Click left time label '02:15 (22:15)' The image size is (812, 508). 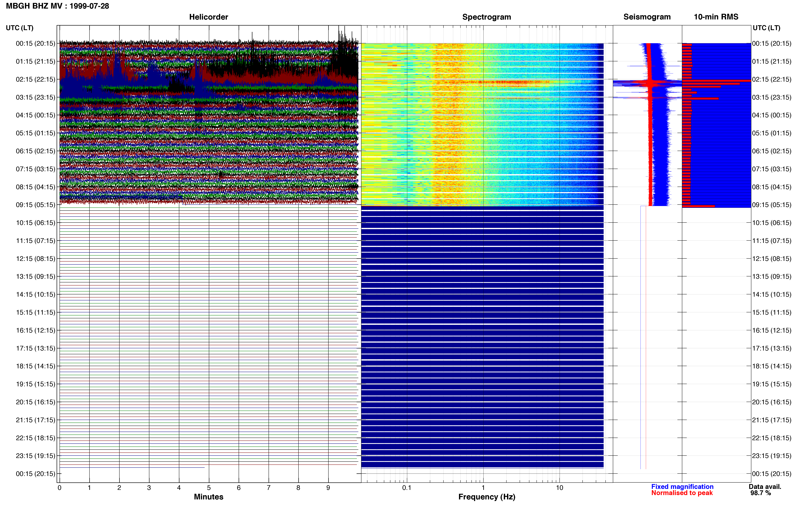tap(35, 79)
